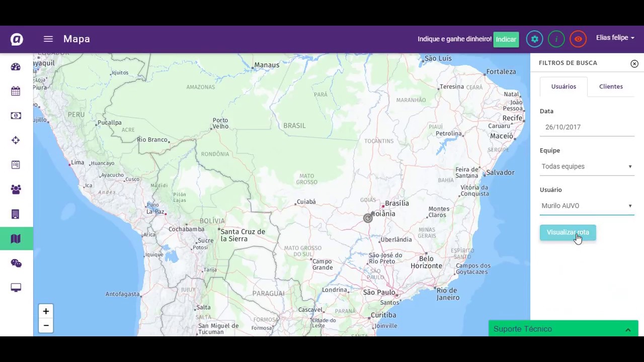Open the dashboard gauge sidebar icon
This screenshot has width=644, height=362.
pos(16,66)
